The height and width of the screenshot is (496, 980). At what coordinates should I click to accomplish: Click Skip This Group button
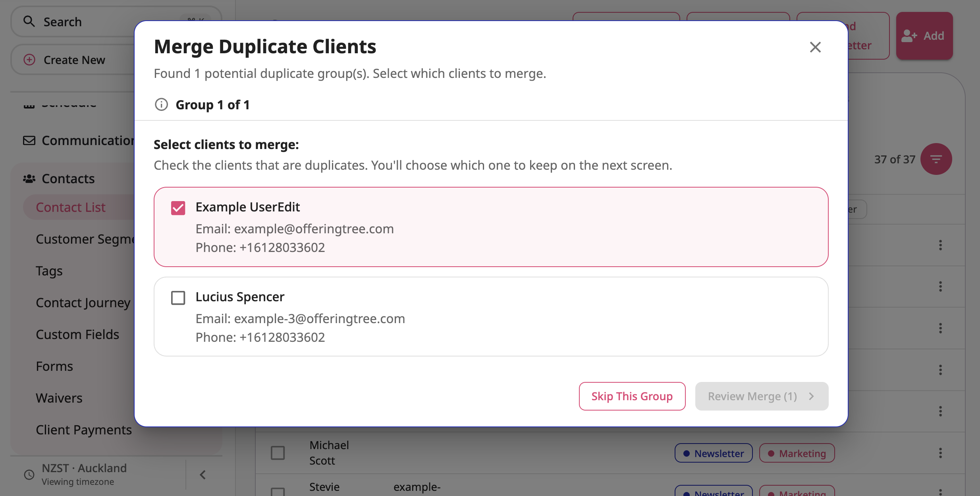click(x=632, y=396)
